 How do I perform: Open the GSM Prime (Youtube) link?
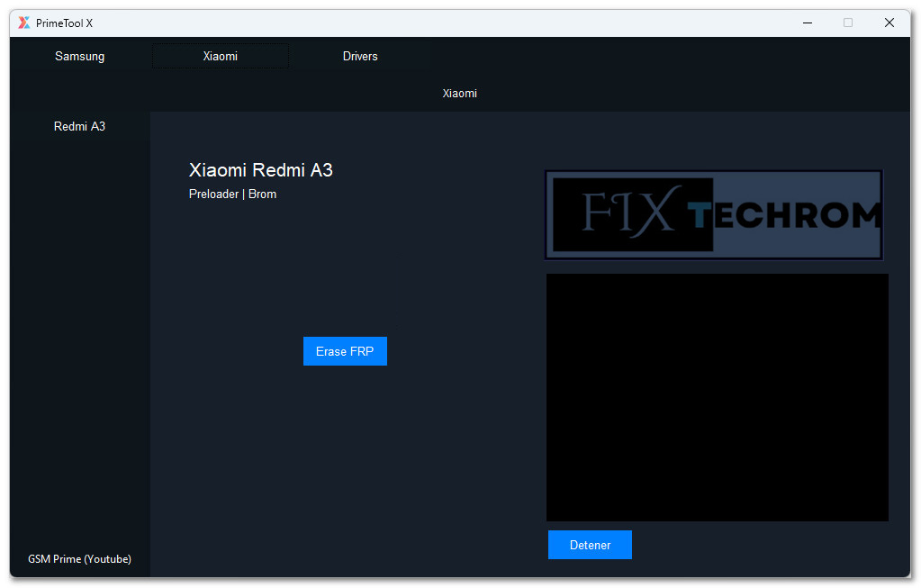click(x=79, y=559)
